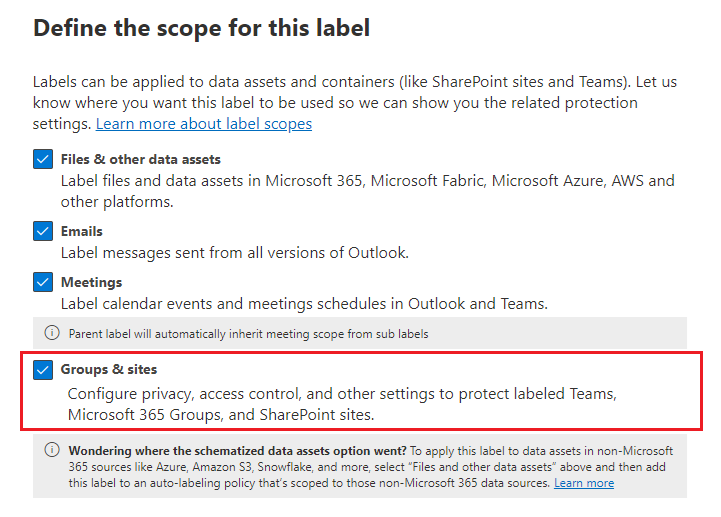Screen dimensions: 721x517
Task: Click the 'Emails' label text
Action: (82, 231)
